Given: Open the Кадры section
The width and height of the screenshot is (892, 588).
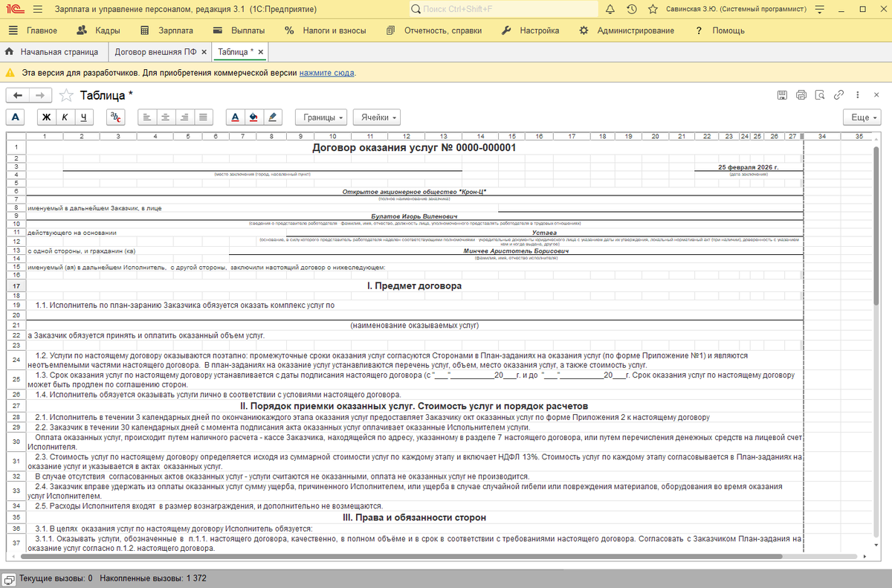Looking at the screenshot, I should [99, 30].
